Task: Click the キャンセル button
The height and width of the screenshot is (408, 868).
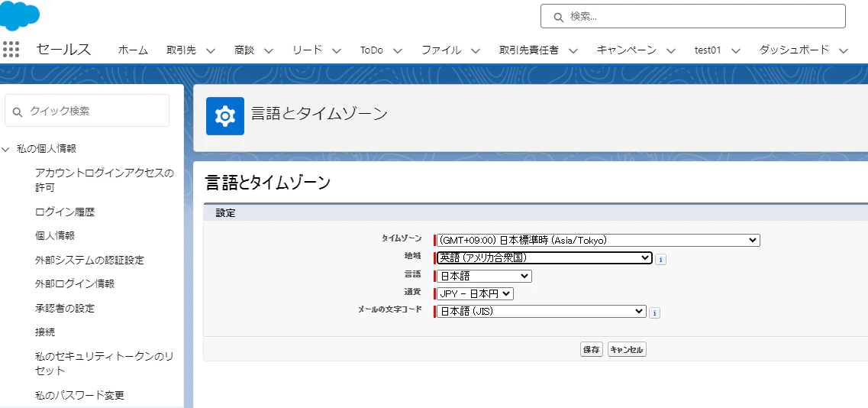Action: pos(627,350)
